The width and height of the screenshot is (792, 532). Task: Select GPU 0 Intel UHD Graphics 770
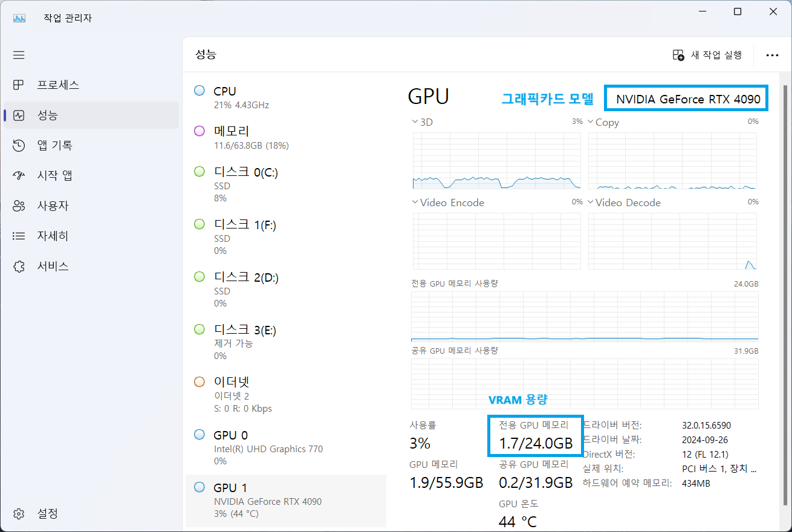point(286,447)
